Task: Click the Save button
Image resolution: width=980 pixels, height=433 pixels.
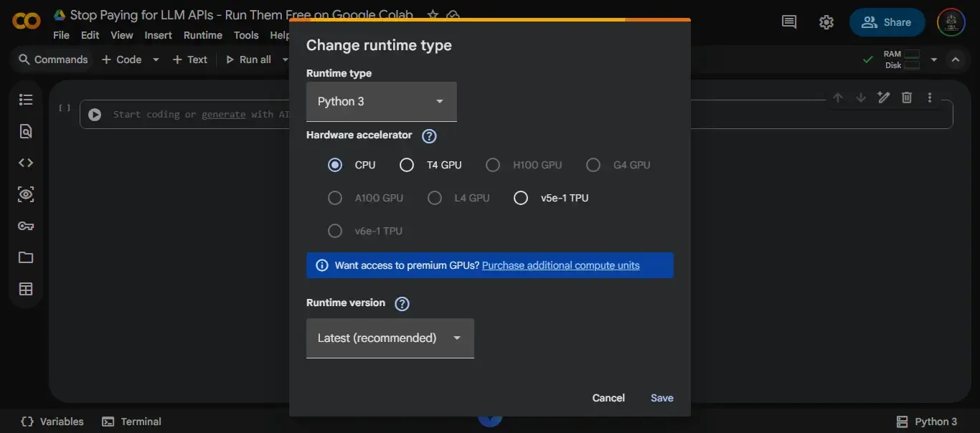Action: 662,398
